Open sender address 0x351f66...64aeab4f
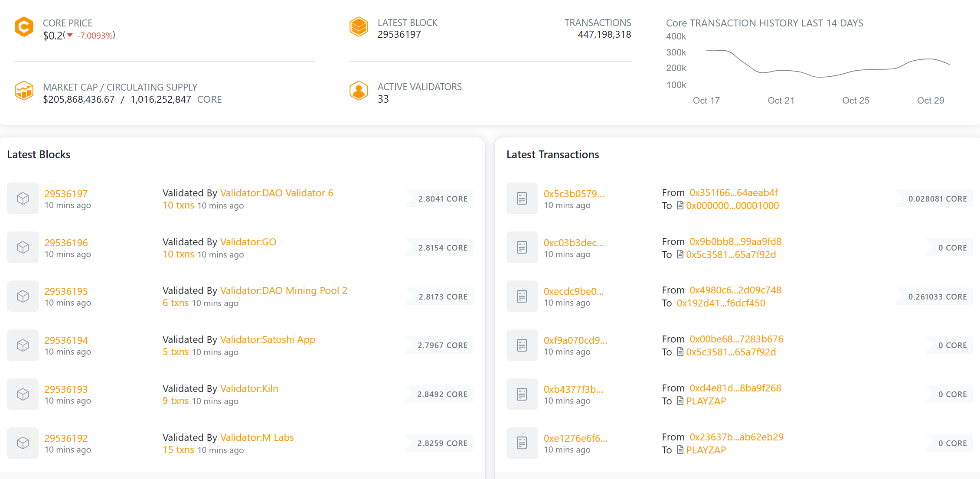This screenshot has width=980, height=479. (733, 192)
